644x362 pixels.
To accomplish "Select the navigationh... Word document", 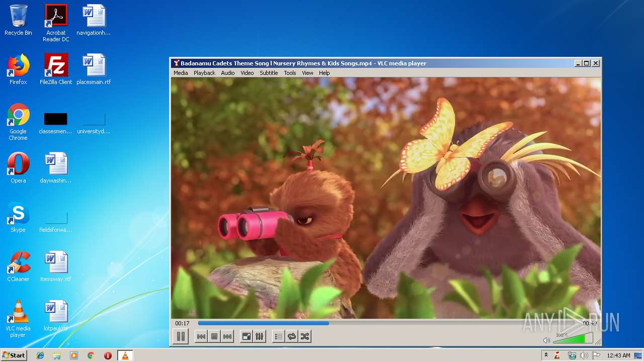I will point(94,20).
